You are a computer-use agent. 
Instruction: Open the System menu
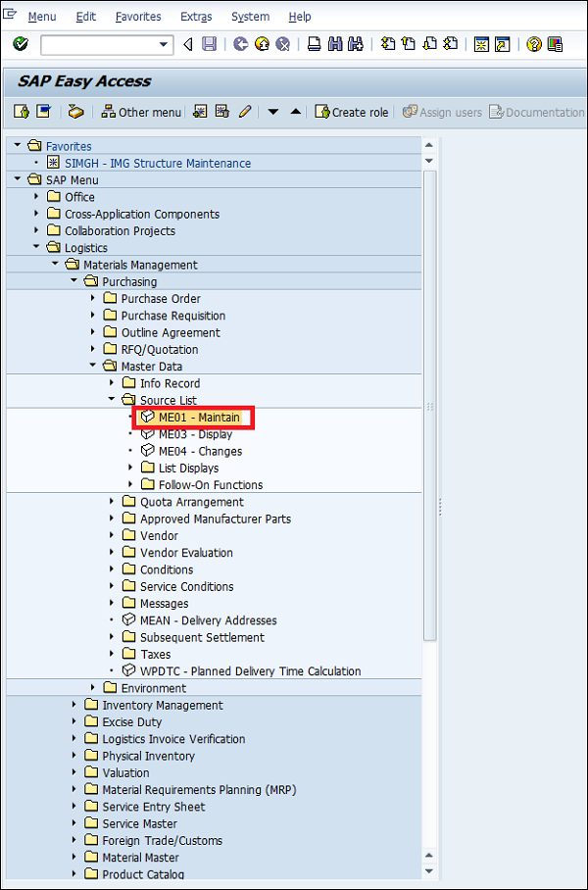point(250,17)
